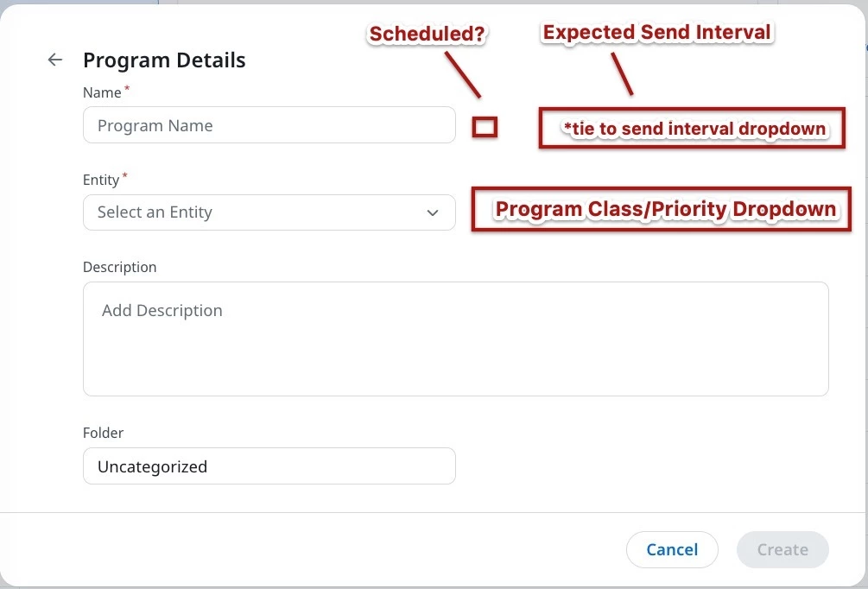The width and height of the screenshot is (868, 589).
Task: Select the Uncategorized folder field
Action: coord(269,466)
